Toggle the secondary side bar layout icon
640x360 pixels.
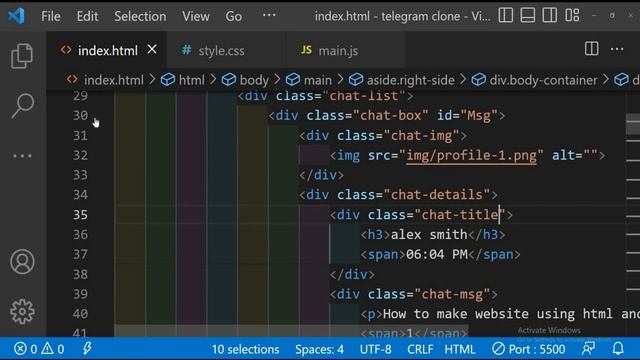coord(550,16)
